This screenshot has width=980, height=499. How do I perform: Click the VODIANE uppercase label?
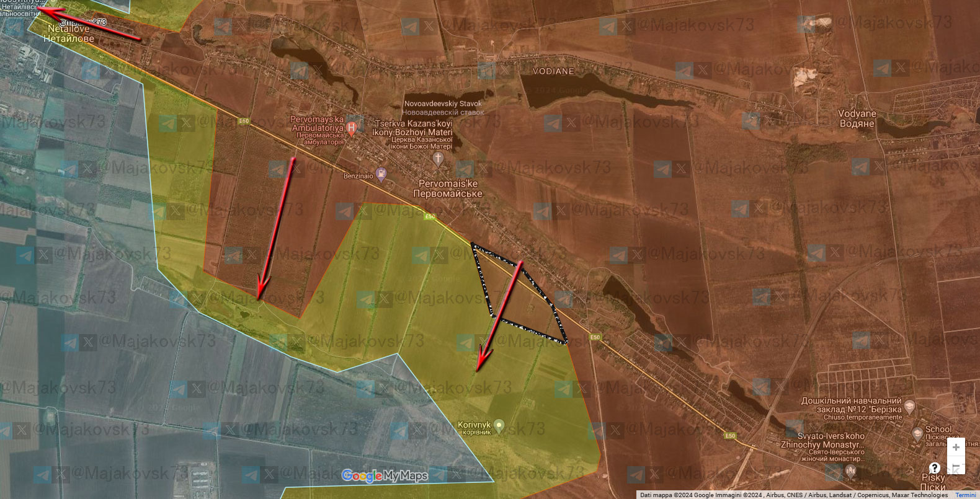tap(553, 71)
